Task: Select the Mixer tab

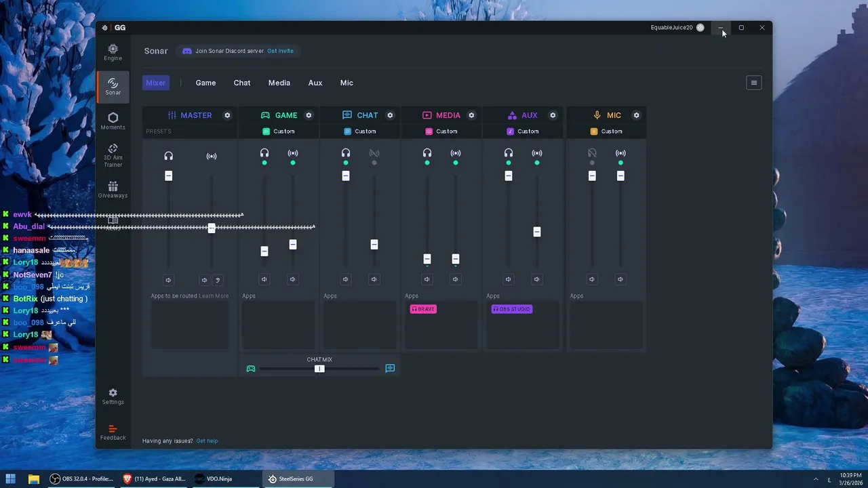Action: click(x=155, y=83)
